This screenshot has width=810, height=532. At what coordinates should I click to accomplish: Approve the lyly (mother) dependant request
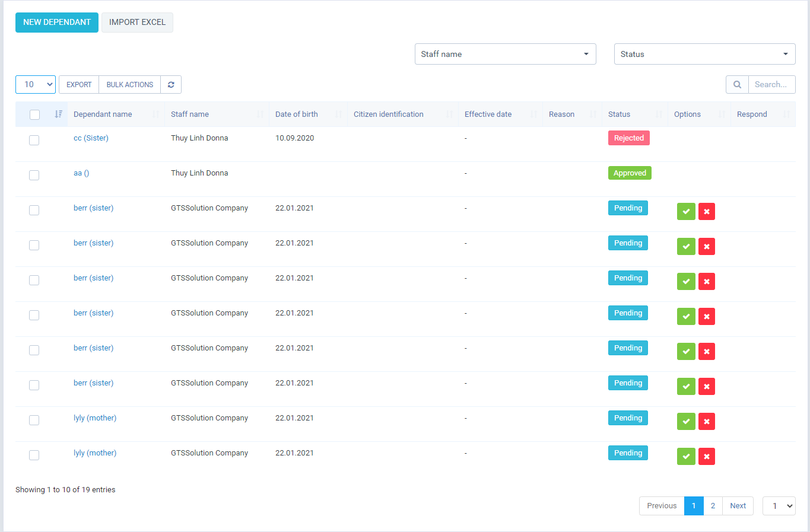tap(686, 421)
